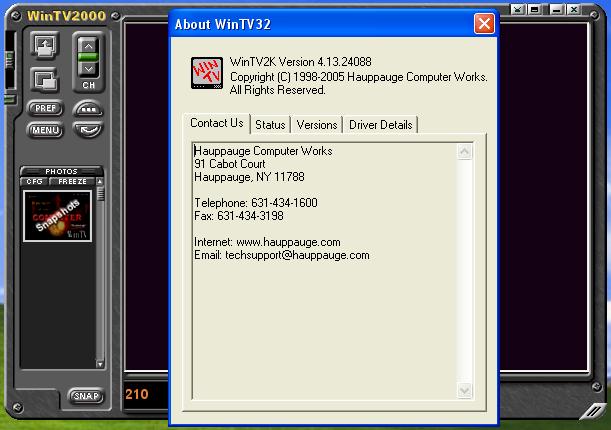Image resolution: width=611 pixels, height=430 pixels.
Task: Click the WinTV2000 window resize grip icon
Action: click(x=593, y=411)
